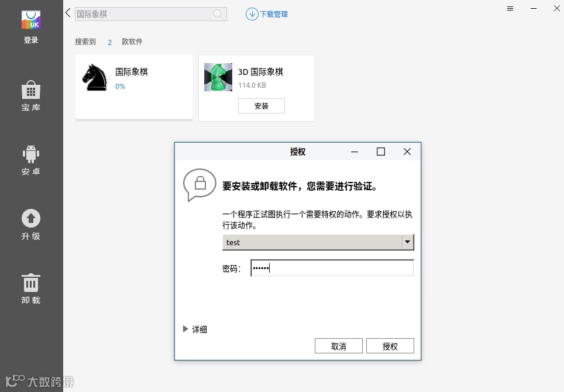Open the test user dropdown
Viewport: 564px width, 392px height.
[318, 242]
